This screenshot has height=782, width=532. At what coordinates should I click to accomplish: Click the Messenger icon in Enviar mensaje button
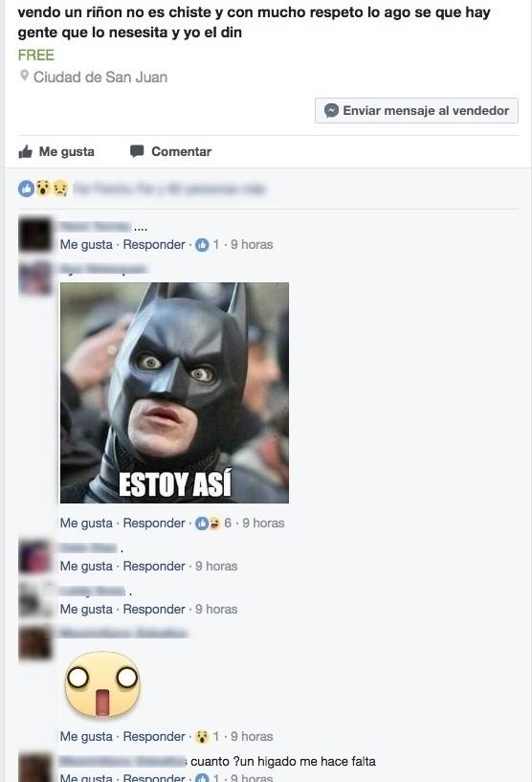pyautogui.click(x=331, y=110)
